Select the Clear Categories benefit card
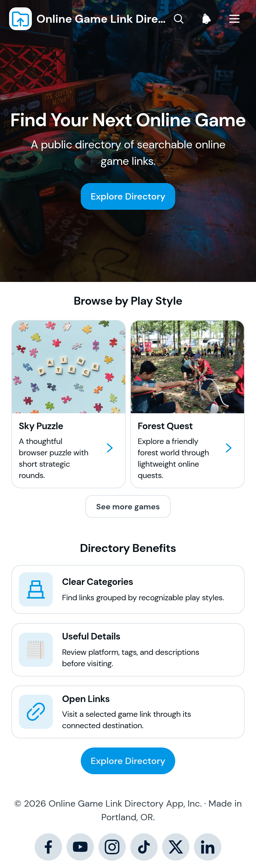256x868 pixels. tap(128, 589)
